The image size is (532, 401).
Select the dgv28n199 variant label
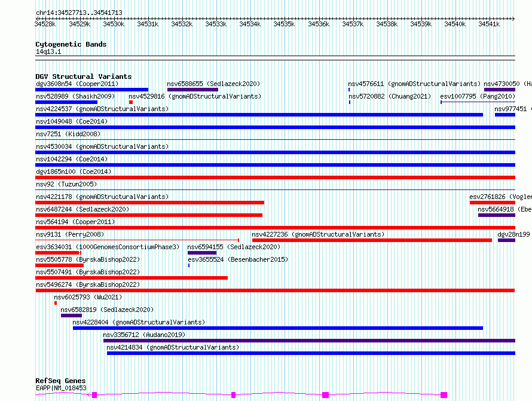[513, 234]
